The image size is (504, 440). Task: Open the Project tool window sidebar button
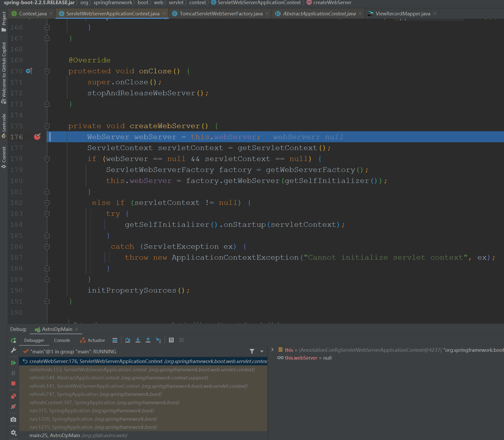pyautogui.click(x=4, y=21)
